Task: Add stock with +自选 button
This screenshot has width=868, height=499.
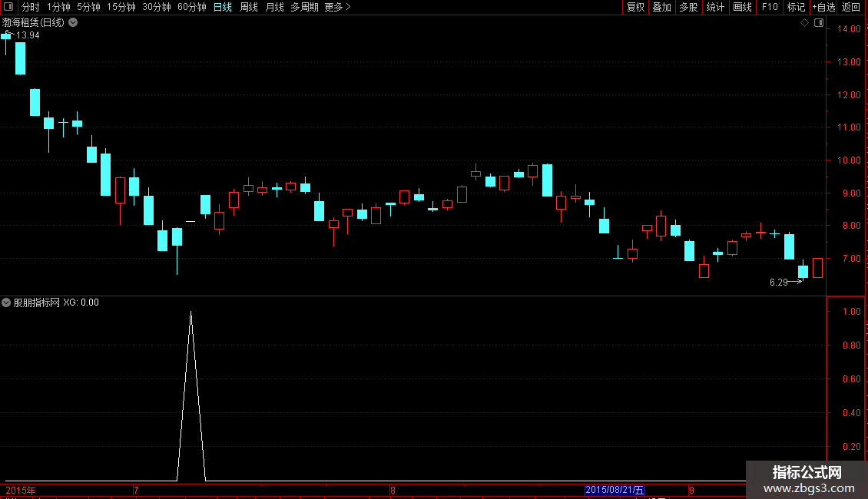Action: click(823, 7)
